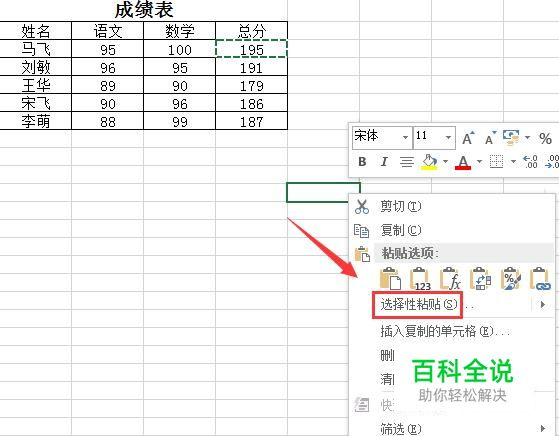Open borders dropdown arrow
Screen dimensions: 559x436
[513, 162]
